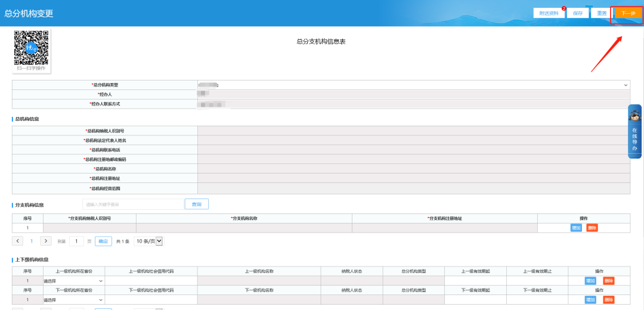
Task: Click the orange 下一步 button
Action: pyautogui.click(x=627, y=13)
